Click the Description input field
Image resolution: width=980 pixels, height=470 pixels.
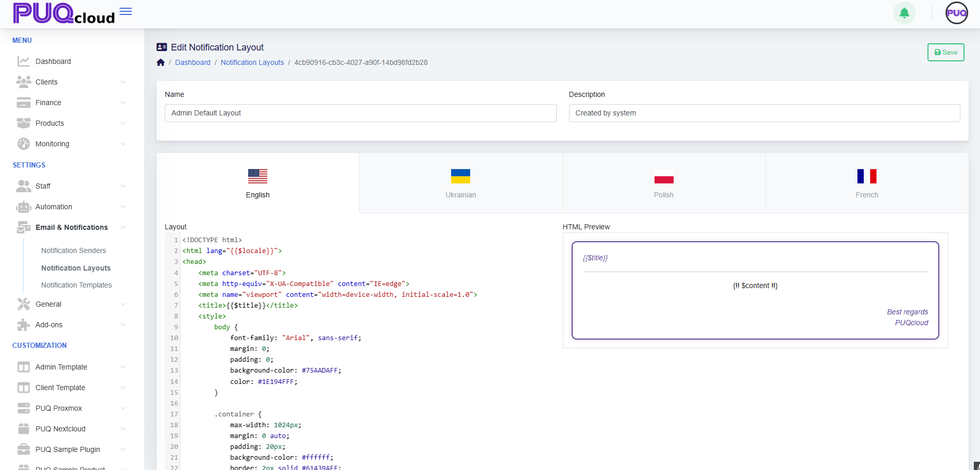[764, 113]
